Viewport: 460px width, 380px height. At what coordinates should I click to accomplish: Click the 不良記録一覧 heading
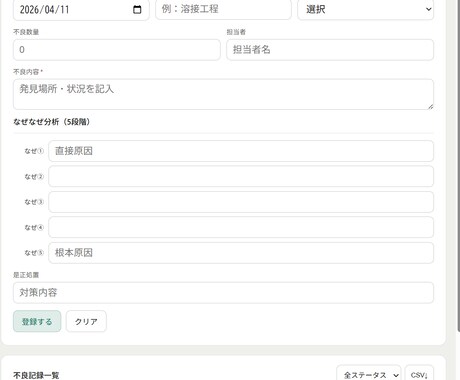[36, 375]
